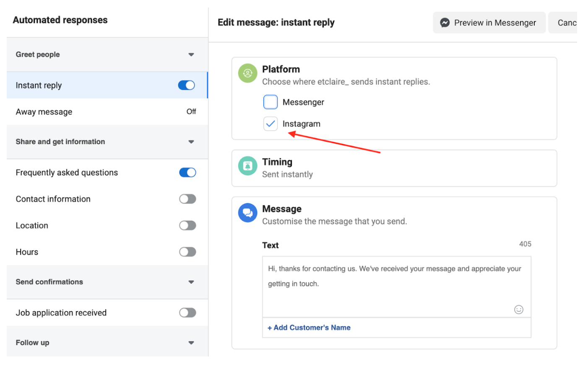Turn off Frequently asked questions
The image size is (588, 380).
[x=187, y=172]
